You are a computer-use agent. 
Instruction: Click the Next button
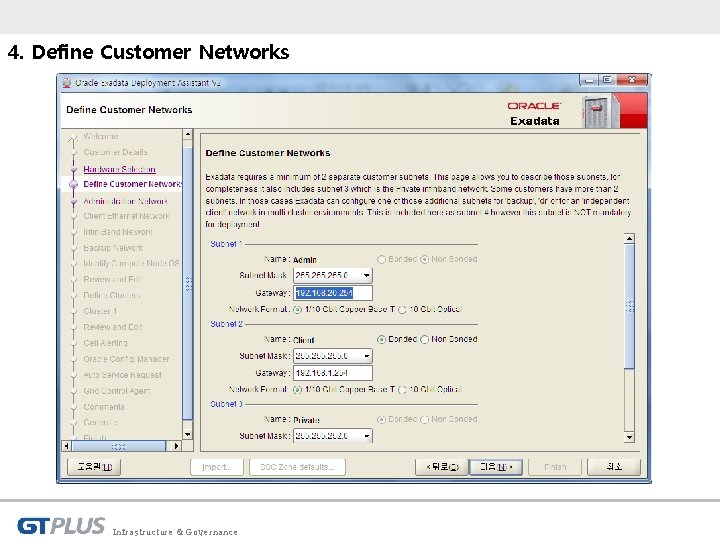point(495,467)
